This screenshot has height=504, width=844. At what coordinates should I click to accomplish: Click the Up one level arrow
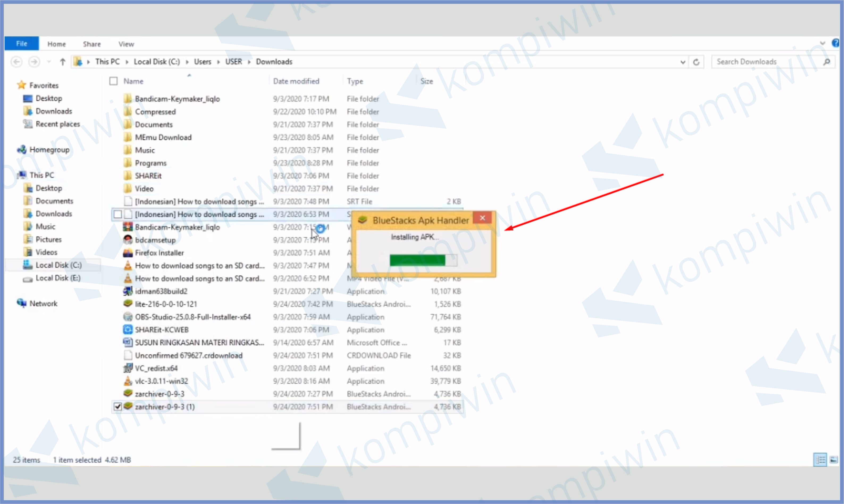click(x=62, y=62)
